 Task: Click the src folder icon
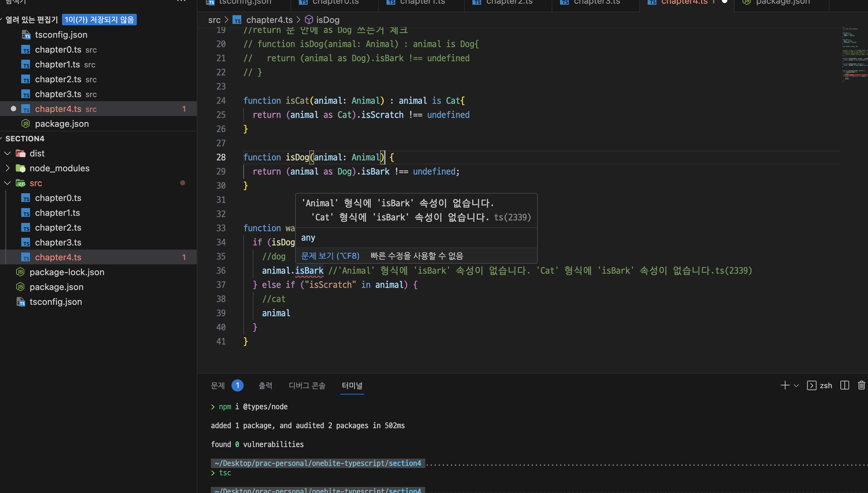[x=21, y=183]
